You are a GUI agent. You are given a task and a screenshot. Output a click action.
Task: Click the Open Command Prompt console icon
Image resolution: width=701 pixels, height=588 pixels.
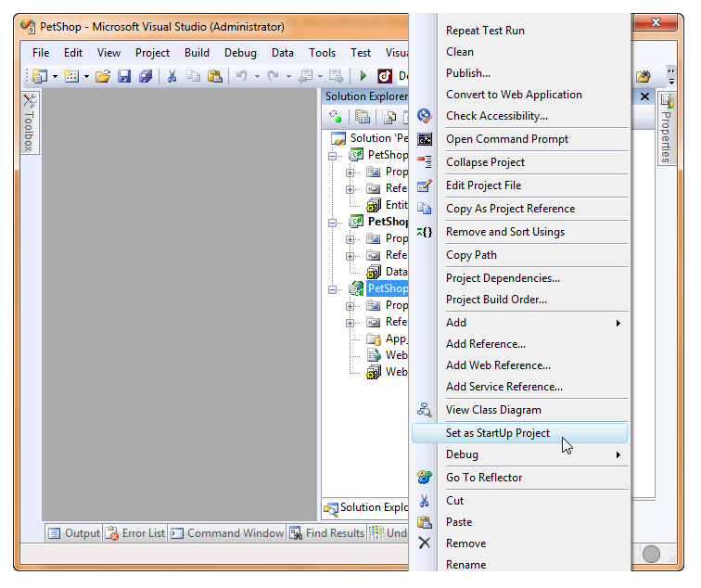[425, 139]
